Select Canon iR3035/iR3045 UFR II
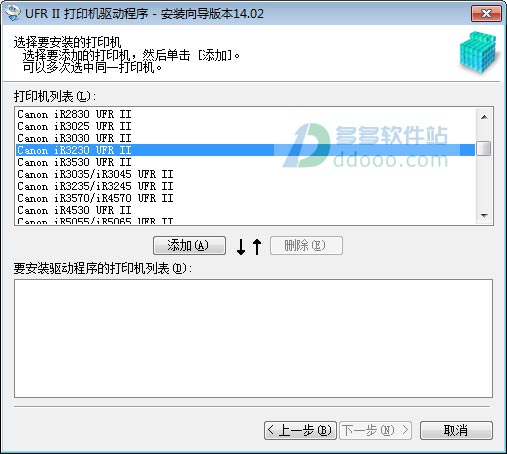Viewport: 507px width, 454px height. (245, 174)
